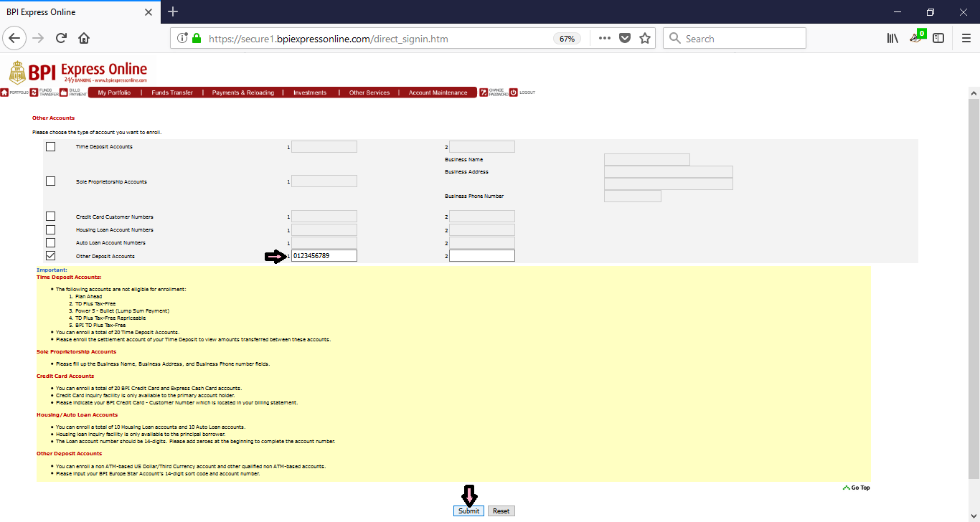The width and height of the screenshot is (980, 522).
Task: Check the Credit Card Customer Numbers box
Action: pyautogui.click(x=50, y=216)
